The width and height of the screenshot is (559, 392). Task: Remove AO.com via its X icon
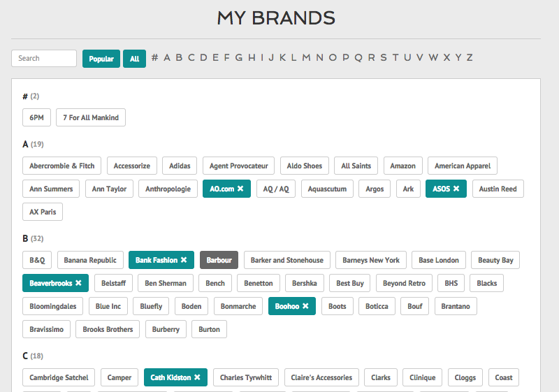(x=240, y=189)
